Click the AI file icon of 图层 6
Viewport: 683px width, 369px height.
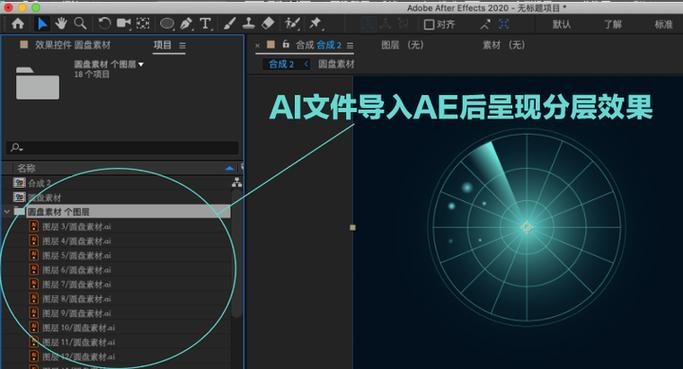34,269
